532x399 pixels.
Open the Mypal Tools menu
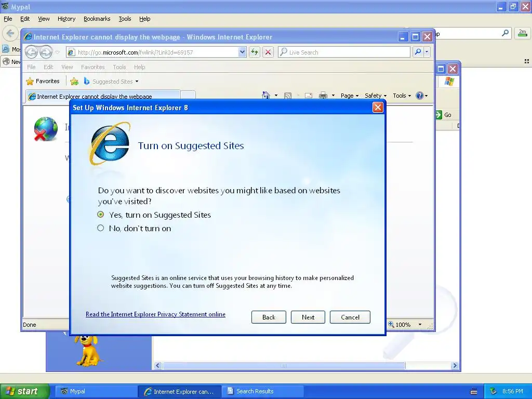[x=125, y=19]
